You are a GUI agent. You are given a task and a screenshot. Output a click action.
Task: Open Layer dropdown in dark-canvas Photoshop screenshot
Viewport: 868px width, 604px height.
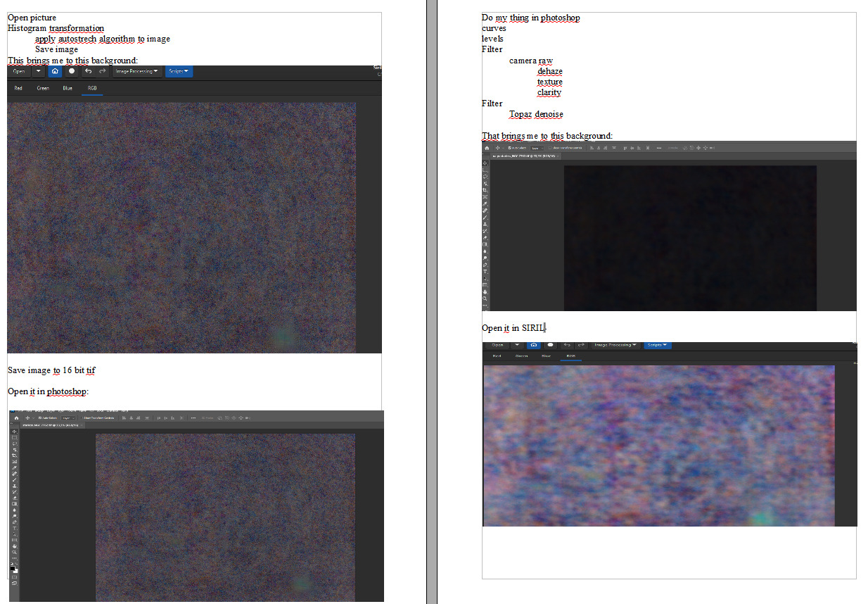(537, 148)
